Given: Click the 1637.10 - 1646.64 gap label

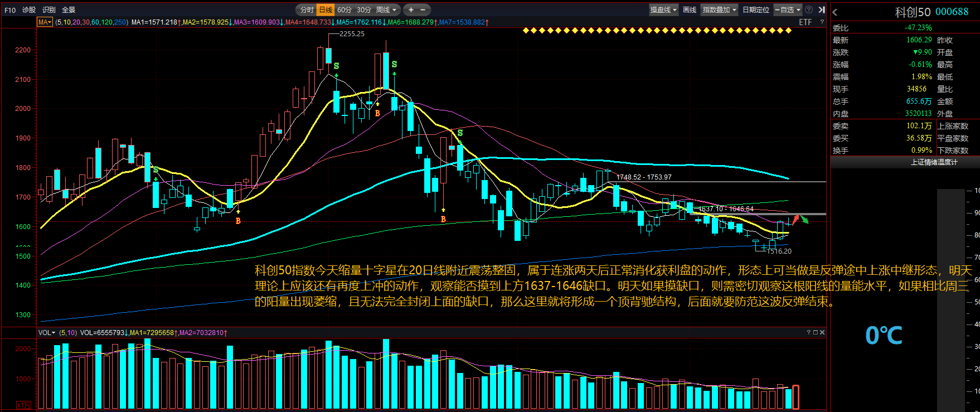Looking at the screenshot, I should pyautogui.click(x=726, y=209).
